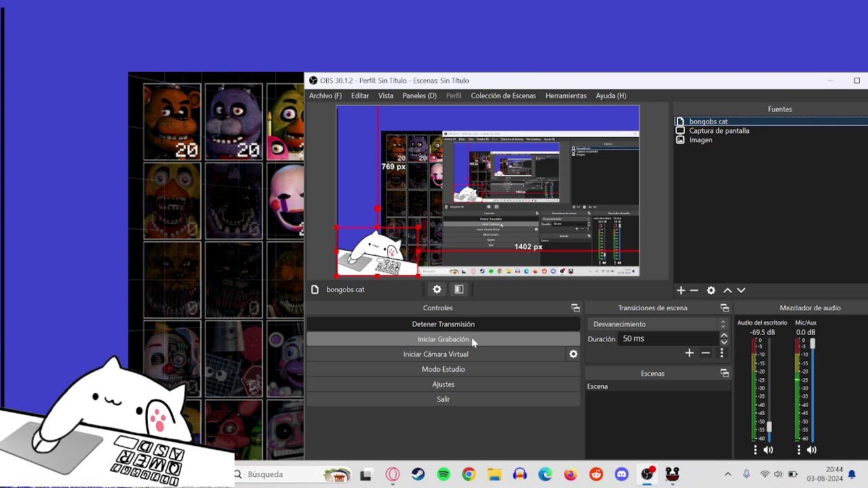Click Iniciar Grabación button
868x488 pixels.
(x=443, y=339)
